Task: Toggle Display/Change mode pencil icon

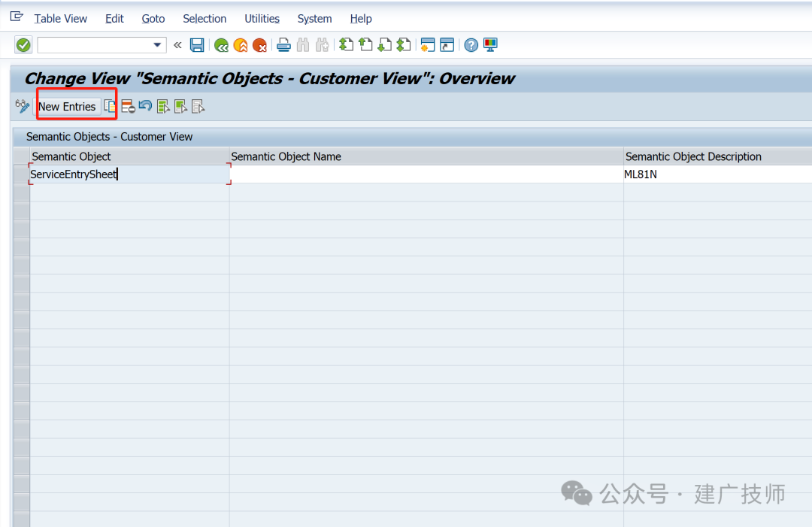Action: [23, 106]
